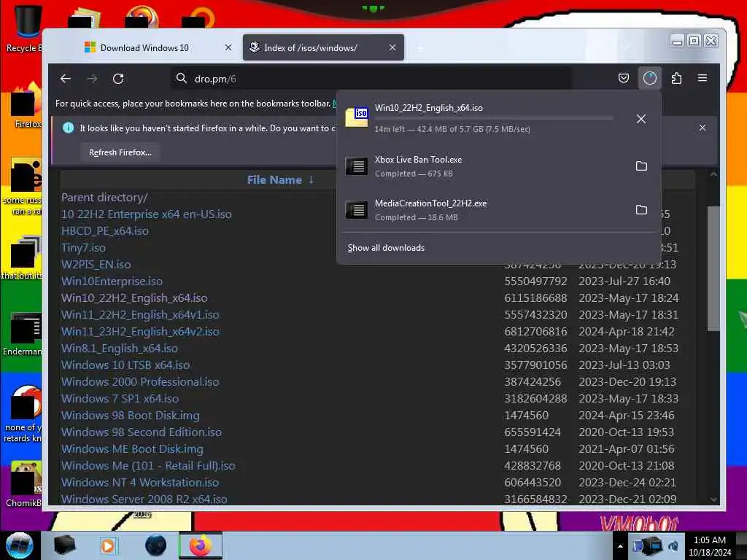Click the Xbox Live Ban Tool.exe file icon
The width and height of the screenshot is (747, 560).
click(357, 166)
